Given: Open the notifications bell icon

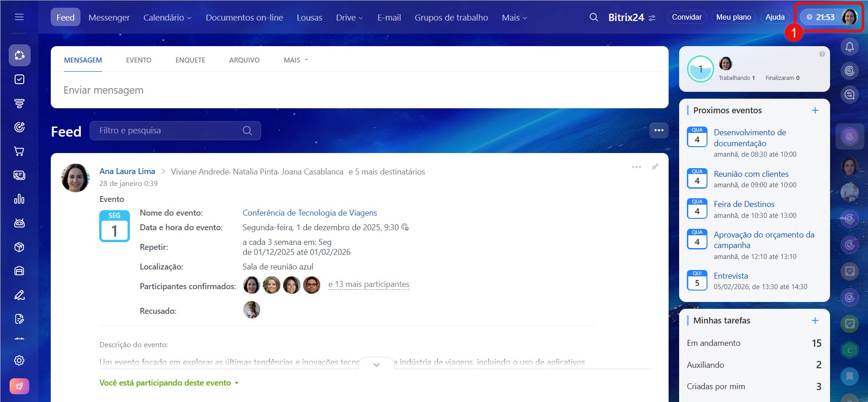Looking at the screenshot, I should 849,47.
